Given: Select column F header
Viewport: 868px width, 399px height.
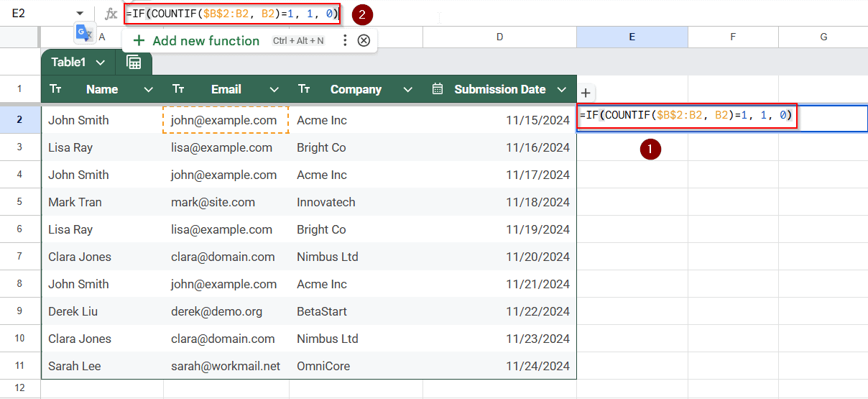Looking at the screenshot, I should (x=733, y=37).
